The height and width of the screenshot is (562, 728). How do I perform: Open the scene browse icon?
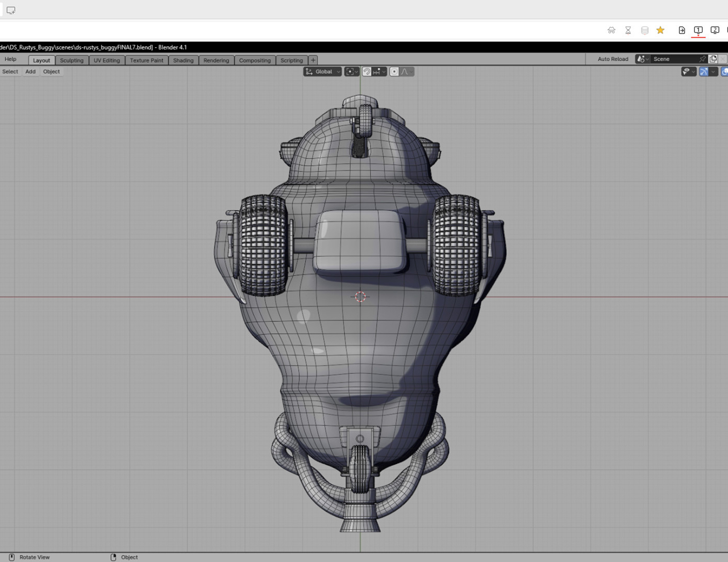(x=642, y=59)
